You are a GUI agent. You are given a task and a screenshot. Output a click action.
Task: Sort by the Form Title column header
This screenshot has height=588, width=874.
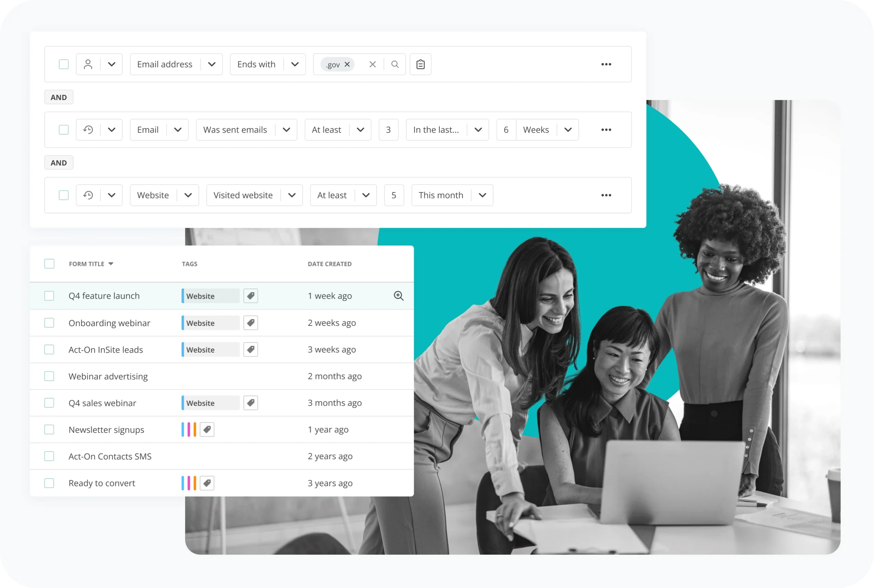(87, 264)
